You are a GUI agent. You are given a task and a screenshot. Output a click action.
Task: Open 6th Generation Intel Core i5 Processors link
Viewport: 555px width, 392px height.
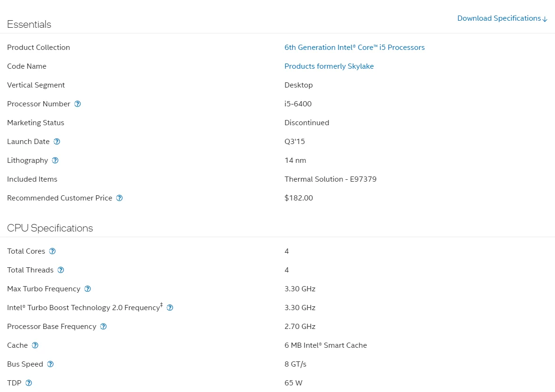[x=354, y=48]
